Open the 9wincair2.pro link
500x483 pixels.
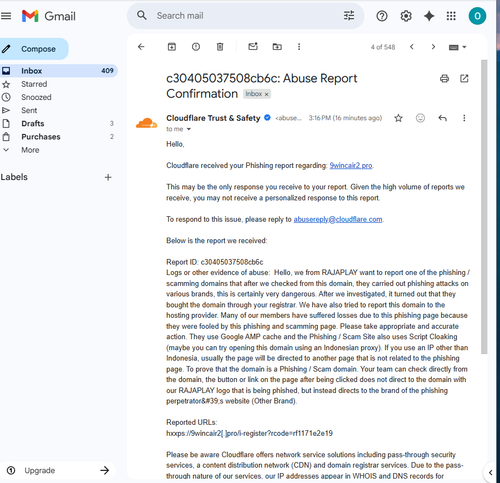pos(351,166)
